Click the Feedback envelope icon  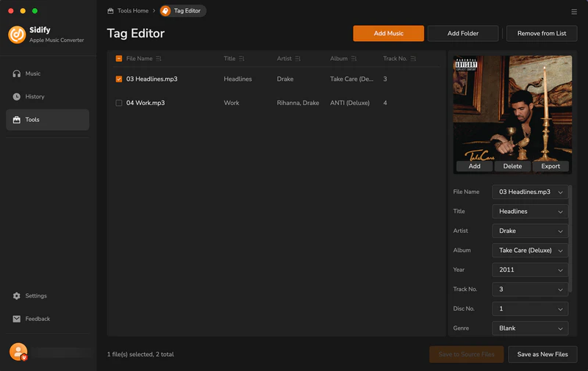pos(16,319)
